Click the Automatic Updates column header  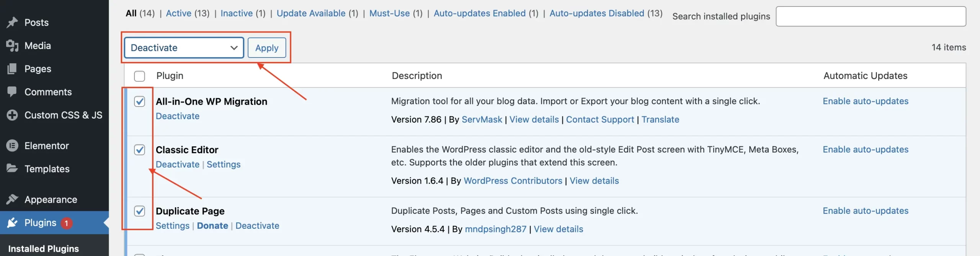click(866, 76)
